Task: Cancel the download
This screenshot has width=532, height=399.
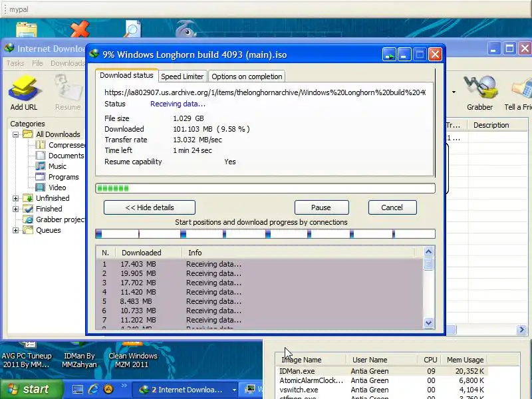Action: click(x=392, y=207)
